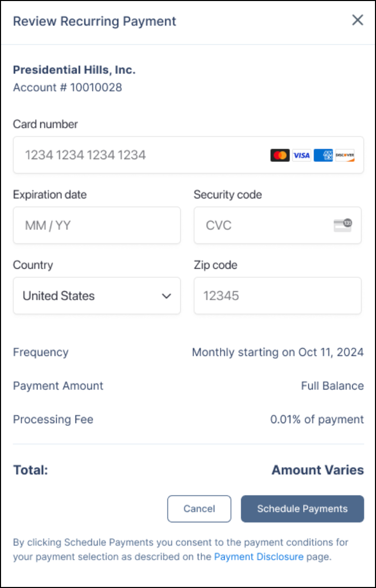Click the Mastercard logo icon

pos(280,155)
